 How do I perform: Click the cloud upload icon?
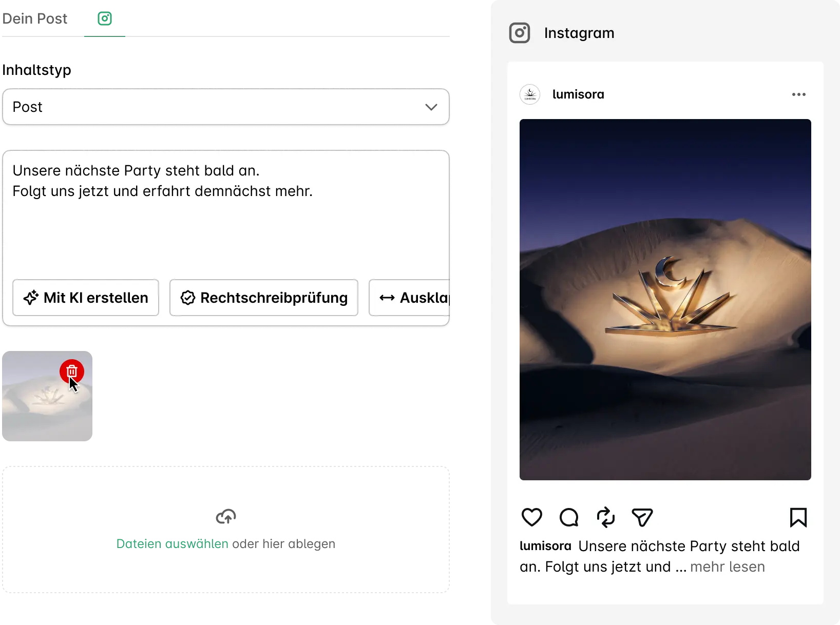pyautogui.click(x=226, y=516)
